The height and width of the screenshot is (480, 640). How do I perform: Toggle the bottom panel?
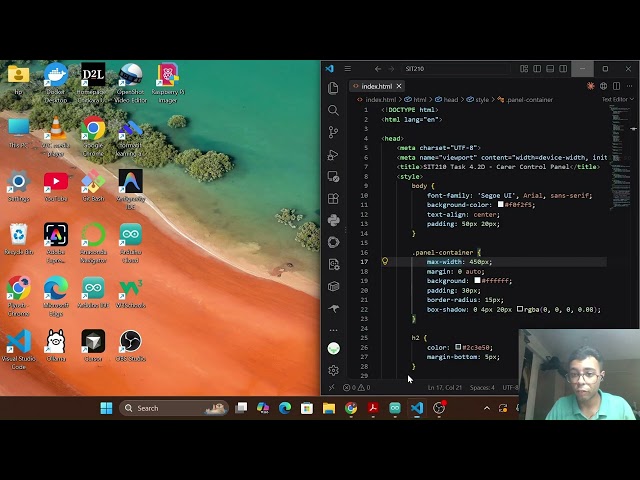[x=550, y=69]
